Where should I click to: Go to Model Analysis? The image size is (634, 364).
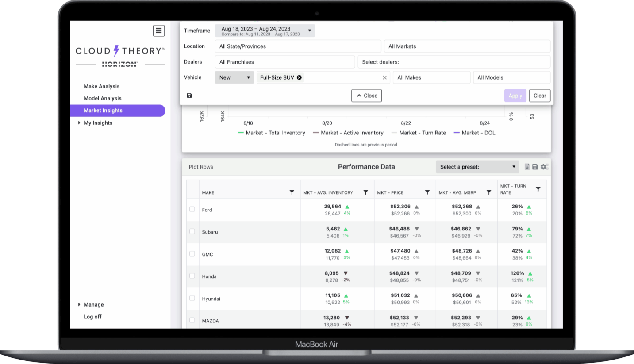point(103,98)
